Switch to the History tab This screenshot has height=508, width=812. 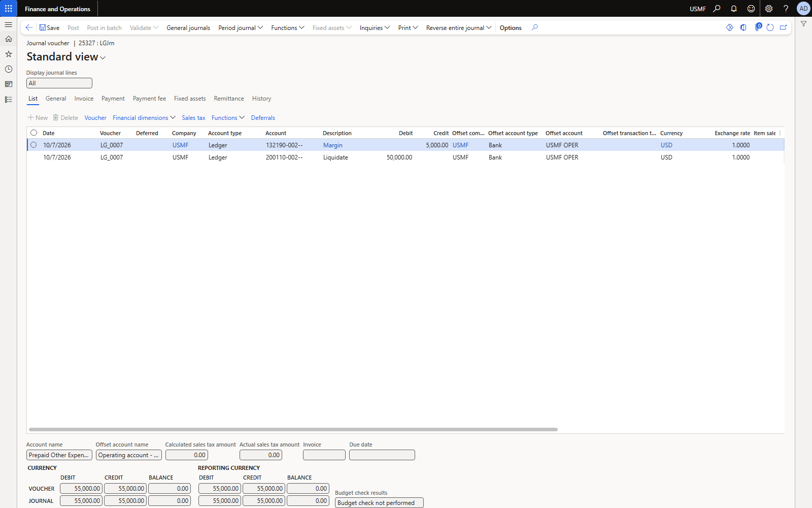[x=261, y=99]
